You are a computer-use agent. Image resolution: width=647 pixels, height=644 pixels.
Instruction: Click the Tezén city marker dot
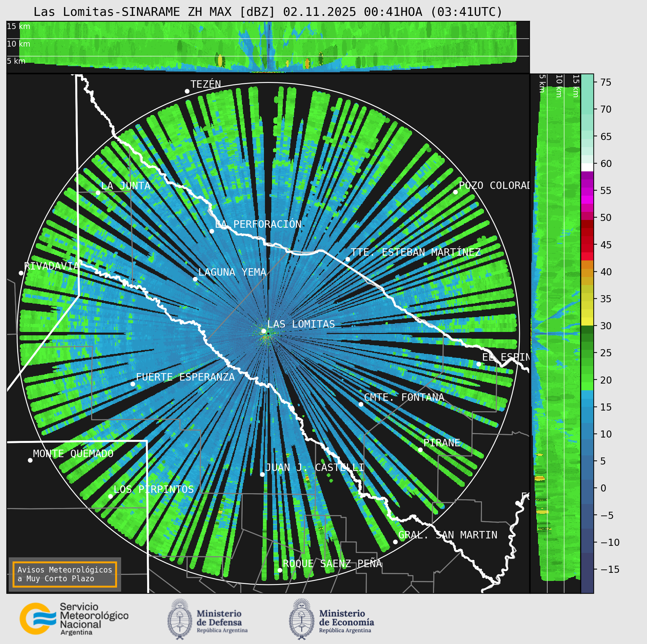(187, 91)
